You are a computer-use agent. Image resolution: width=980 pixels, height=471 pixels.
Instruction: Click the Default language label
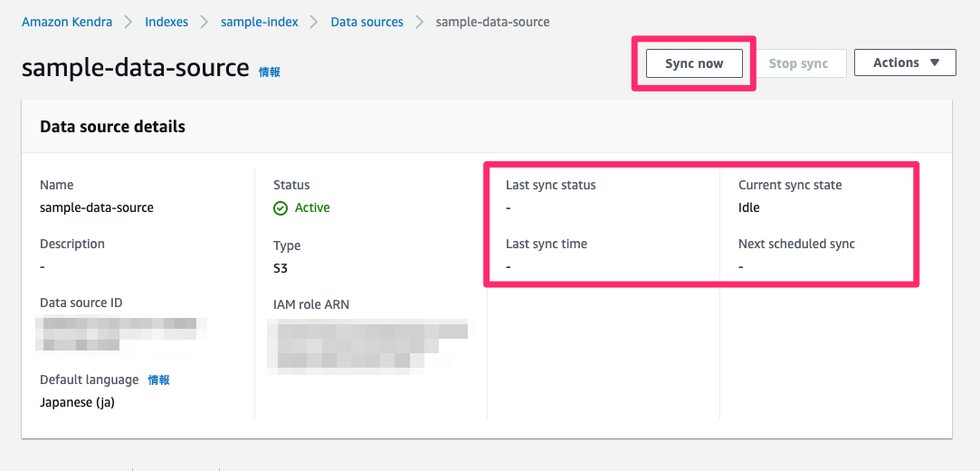click(90, 380)
